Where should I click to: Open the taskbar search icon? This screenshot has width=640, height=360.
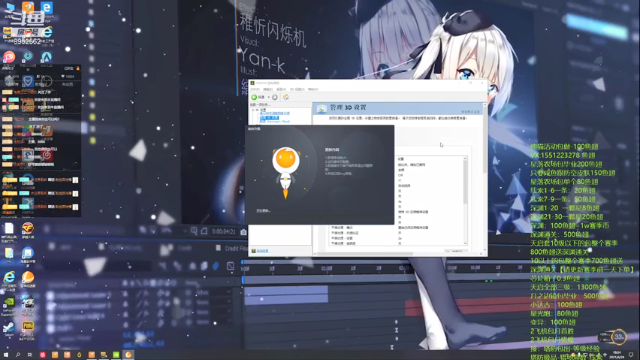[18, 355]
